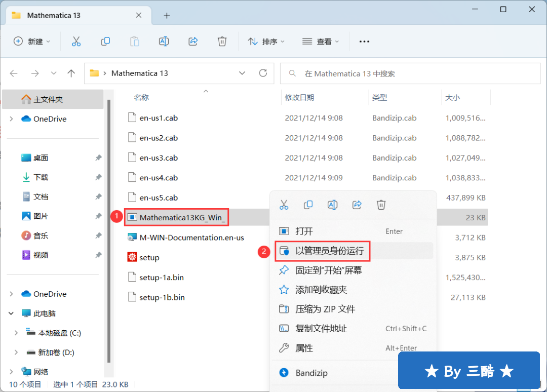Select the file setup-1a.bin
The height and width of the screenshot is (392, 547).
pos(162,277)
